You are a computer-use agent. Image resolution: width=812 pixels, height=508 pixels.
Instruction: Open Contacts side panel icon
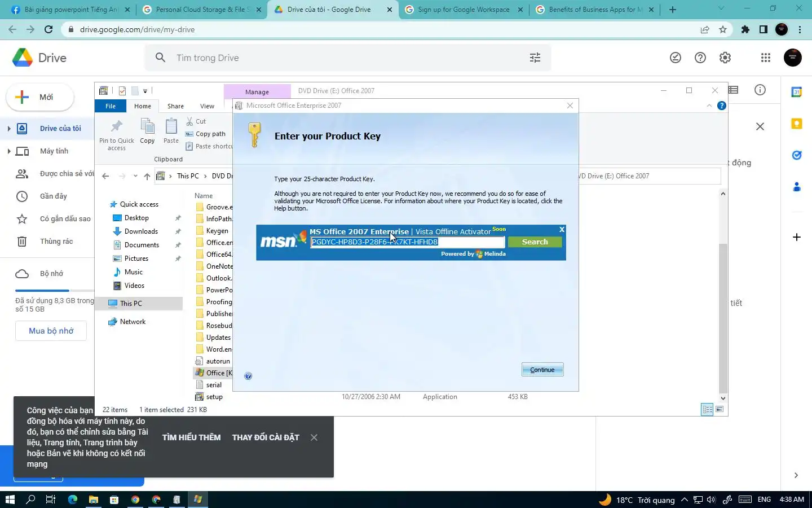797,187
